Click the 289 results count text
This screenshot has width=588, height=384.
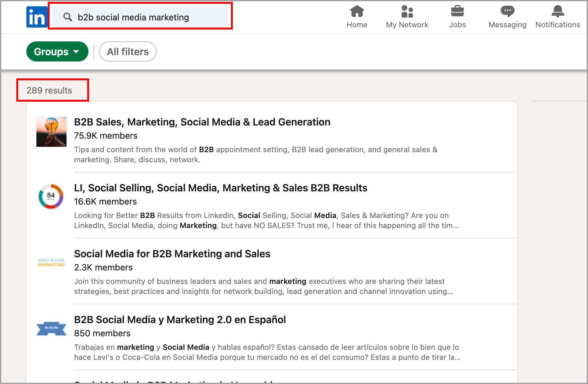[x=49, y=90]
